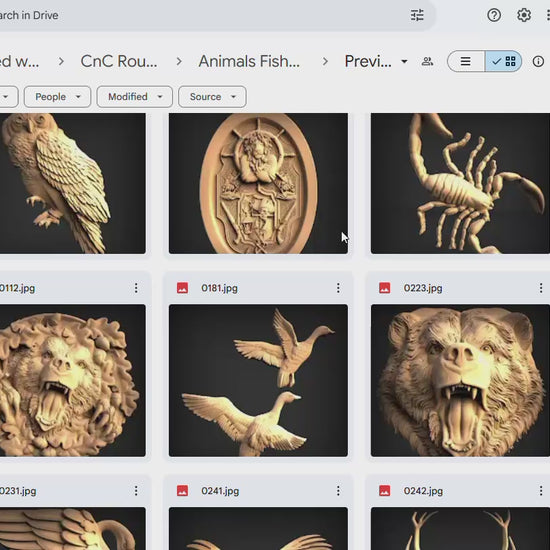Open more actions for 0223.jpg
Screen dimensions: 550x550
[x=541, y=288]
